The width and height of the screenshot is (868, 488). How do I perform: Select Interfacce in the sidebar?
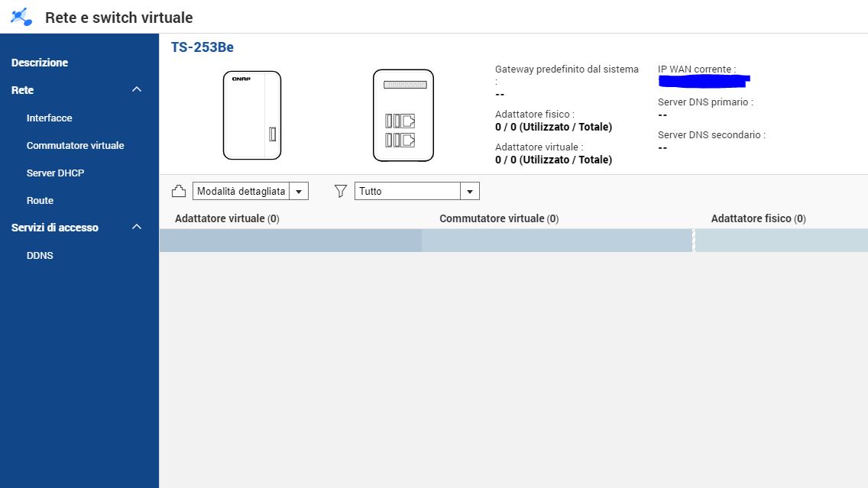49,118
